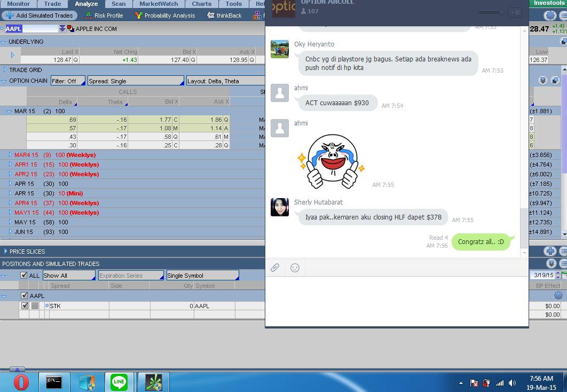Click the network signal tray icon

click(x=499, y=383)
